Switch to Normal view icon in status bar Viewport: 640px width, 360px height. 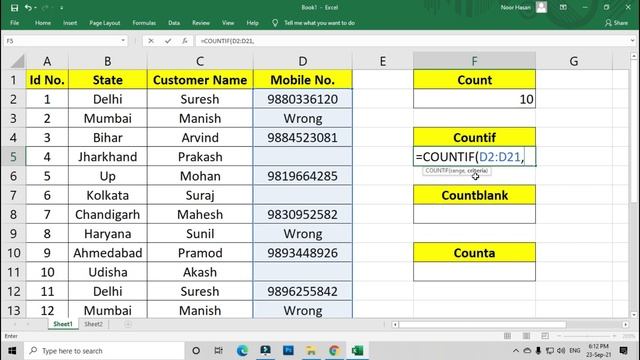click(507, 336)
